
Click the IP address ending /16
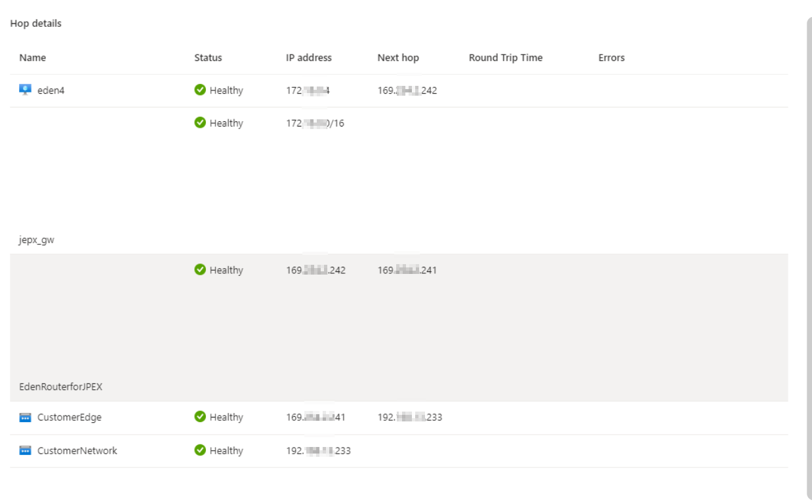[315, 123]
